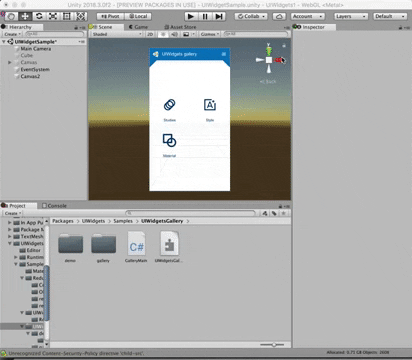
Task: Open the Account dropdown
Action: click(x=307, y=16)
